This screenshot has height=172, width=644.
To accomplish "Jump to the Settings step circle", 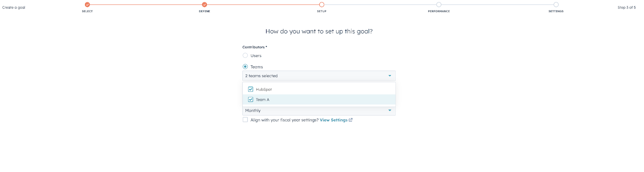I will (556, 5).
